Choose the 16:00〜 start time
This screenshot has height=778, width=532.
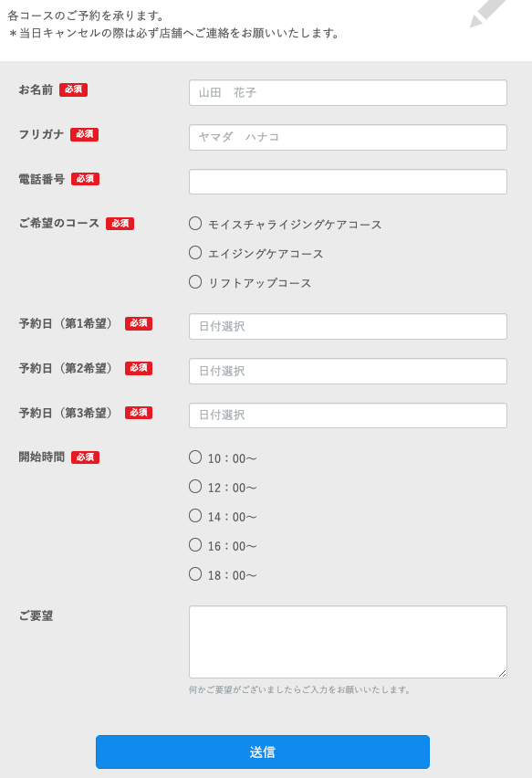point(195,545)
